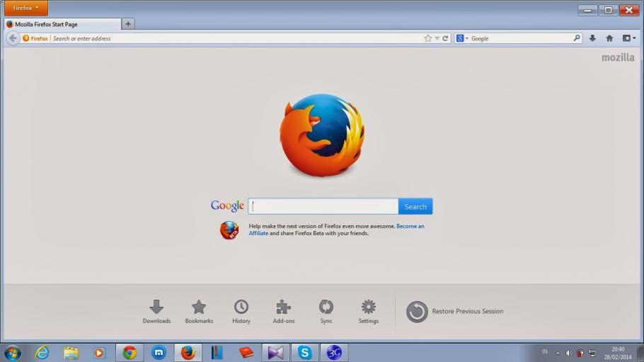Open Bookmarks from start page launcher
The height and width of the screenshot is (362, 644).
tap(199, 312)
